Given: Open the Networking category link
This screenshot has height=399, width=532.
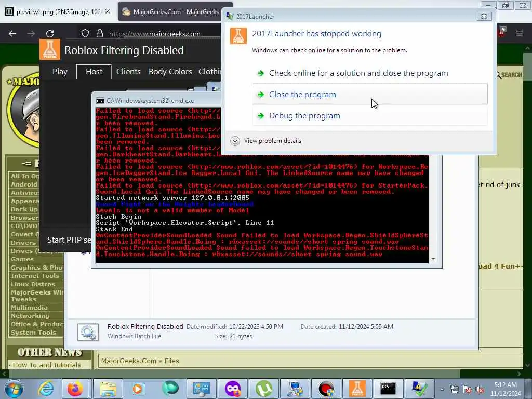Looking at the screenshot, I should [x=30, y=316].
